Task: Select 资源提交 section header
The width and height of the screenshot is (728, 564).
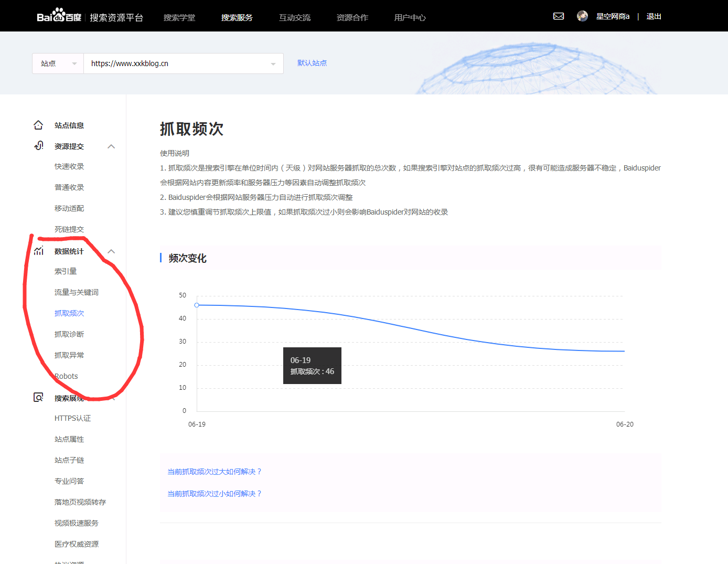Action: pos(69,146)
